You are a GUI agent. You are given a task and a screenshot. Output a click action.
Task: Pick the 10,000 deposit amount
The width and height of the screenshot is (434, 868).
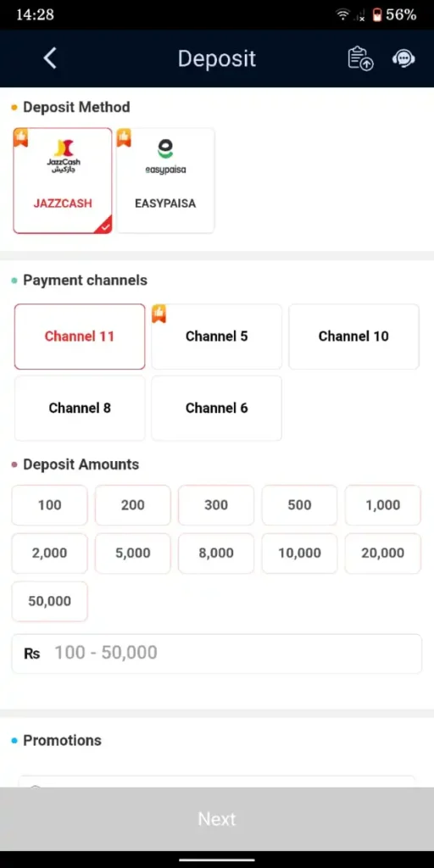pos(299,553)
